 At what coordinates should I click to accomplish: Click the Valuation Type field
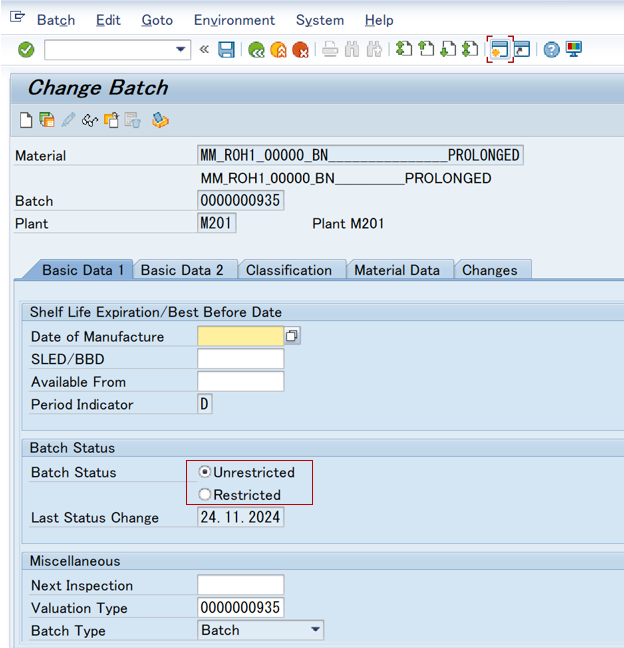(241, 608)
